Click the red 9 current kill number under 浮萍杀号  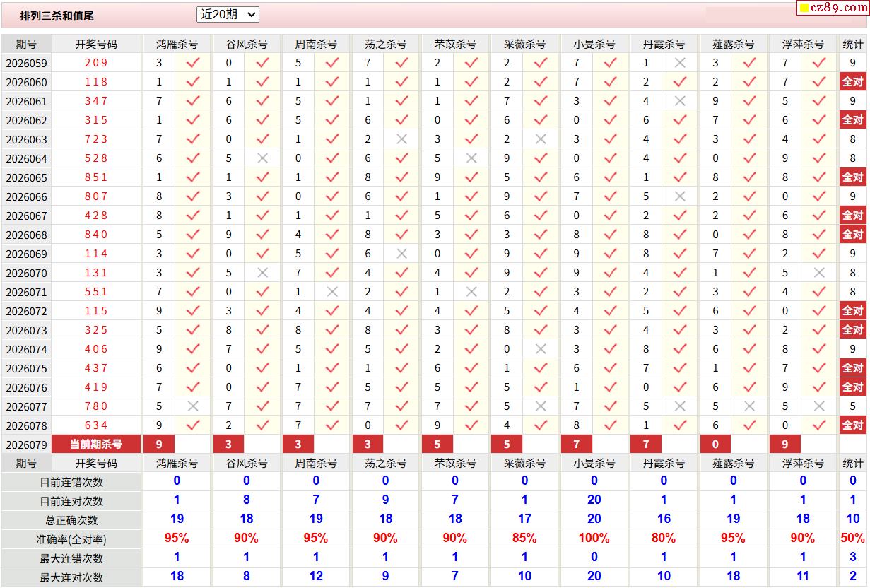tap(785, 445)
